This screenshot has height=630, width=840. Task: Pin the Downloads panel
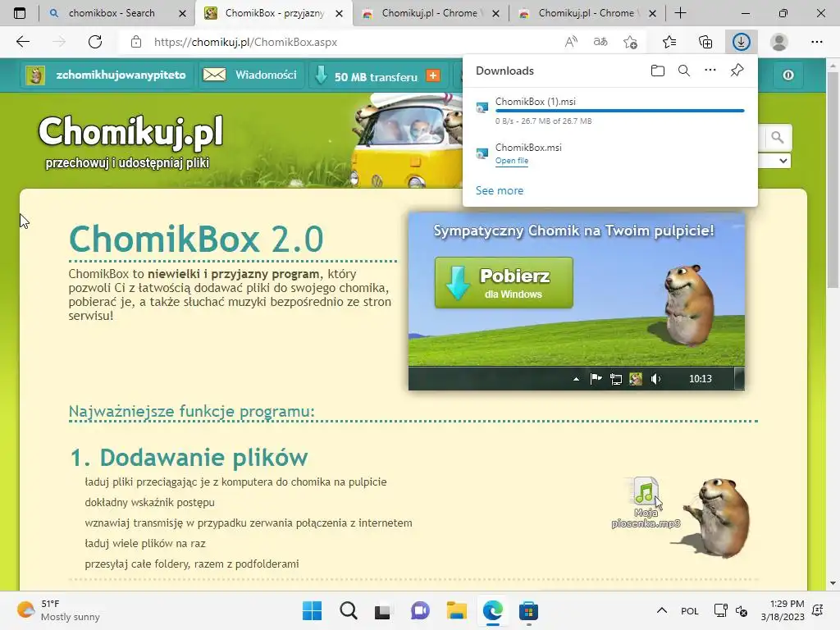tap(737, 71)
